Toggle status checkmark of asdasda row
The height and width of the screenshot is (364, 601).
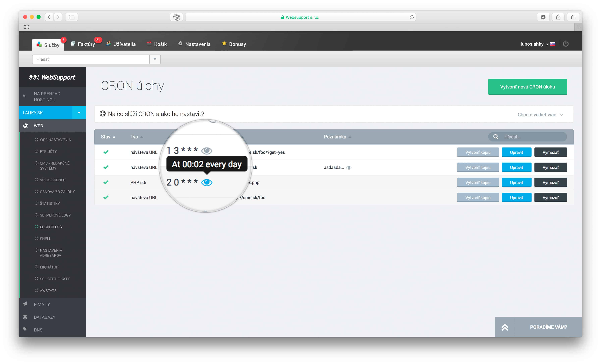pyautogui.click(x=106, y=167)
